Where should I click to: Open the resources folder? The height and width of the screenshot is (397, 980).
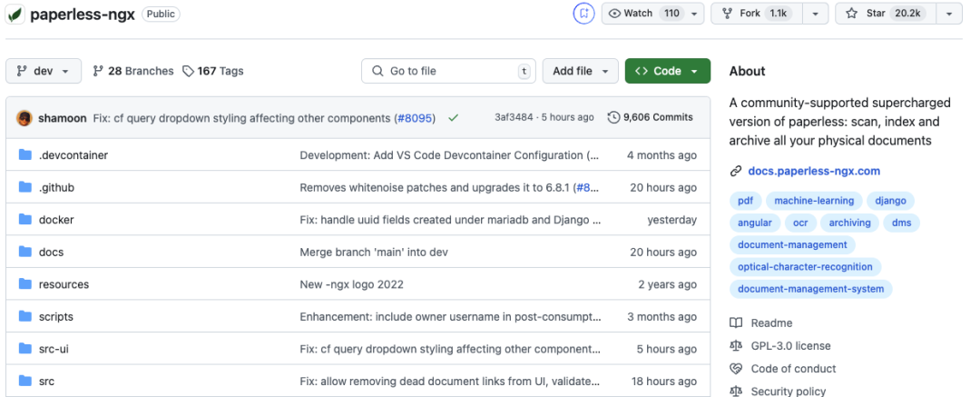tap(64, 284)
